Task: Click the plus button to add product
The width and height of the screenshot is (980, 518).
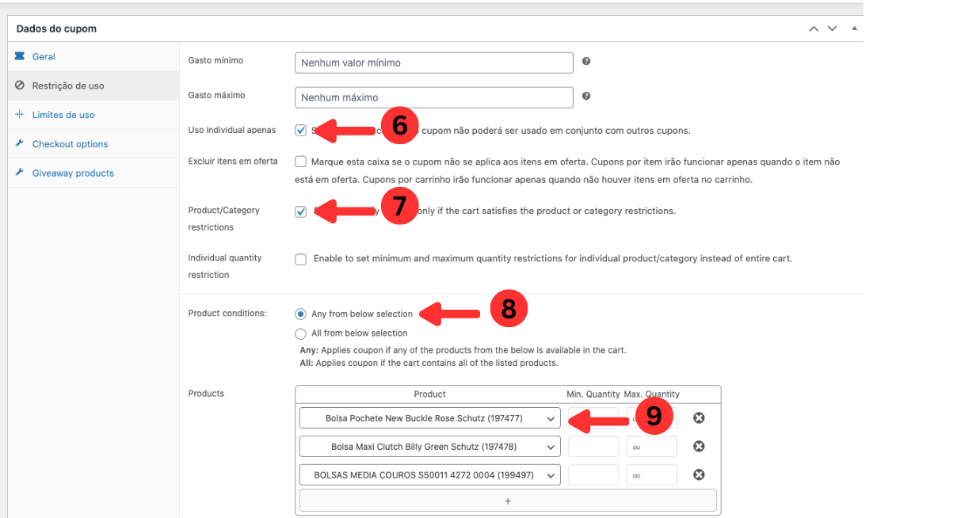Action: coord(508,501)
